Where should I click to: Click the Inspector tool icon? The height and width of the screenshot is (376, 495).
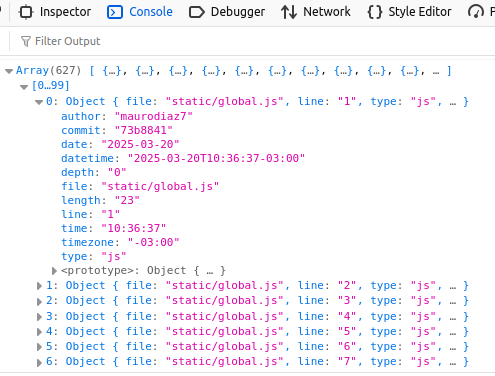tap(26, 12)
